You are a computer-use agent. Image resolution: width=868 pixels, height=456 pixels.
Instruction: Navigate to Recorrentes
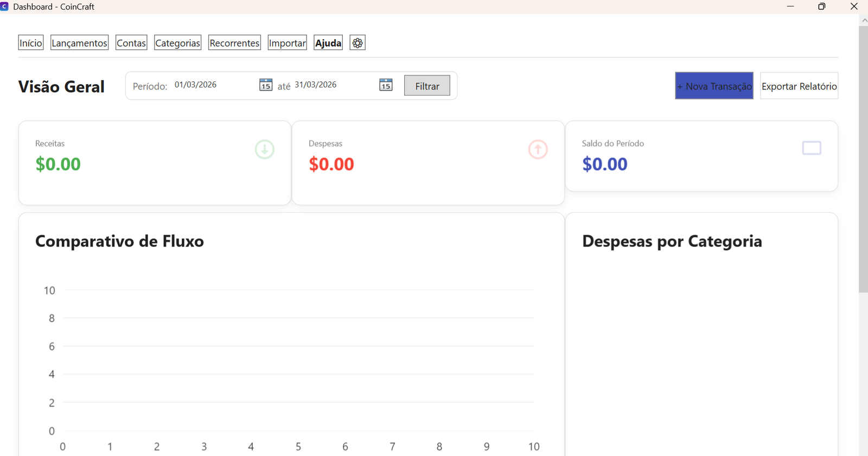234,43
